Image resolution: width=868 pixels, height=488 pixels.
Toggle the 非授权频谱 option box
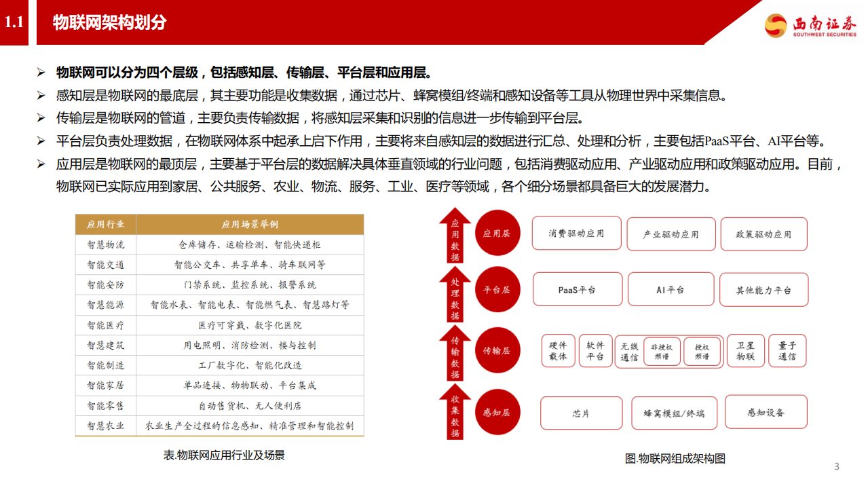pyautogui.click(x=662, y=350)
